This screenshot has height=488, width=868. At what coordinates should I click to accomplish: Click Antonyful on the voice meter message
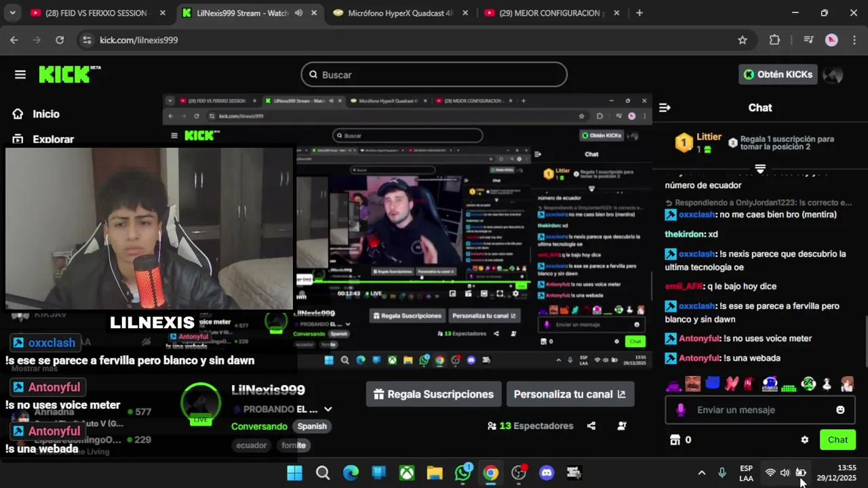[x=699, y=338]
